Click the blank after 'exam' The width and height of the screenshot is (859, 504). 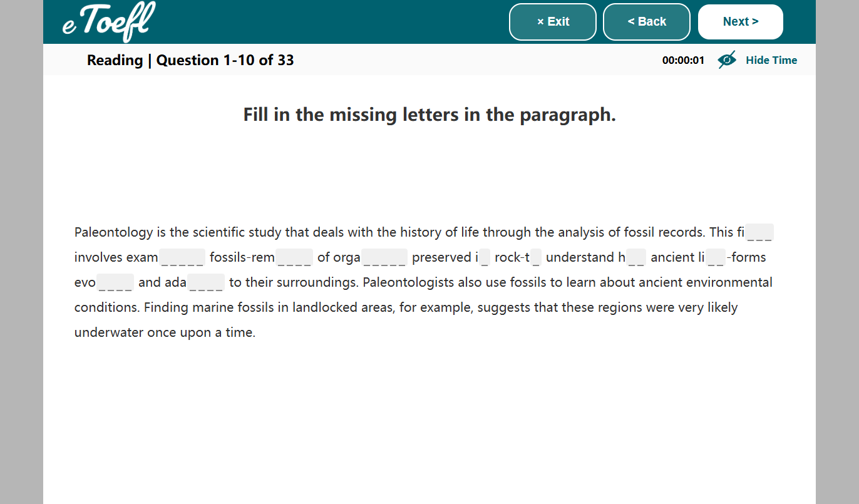pyautogui.click(x=182, y=257)
